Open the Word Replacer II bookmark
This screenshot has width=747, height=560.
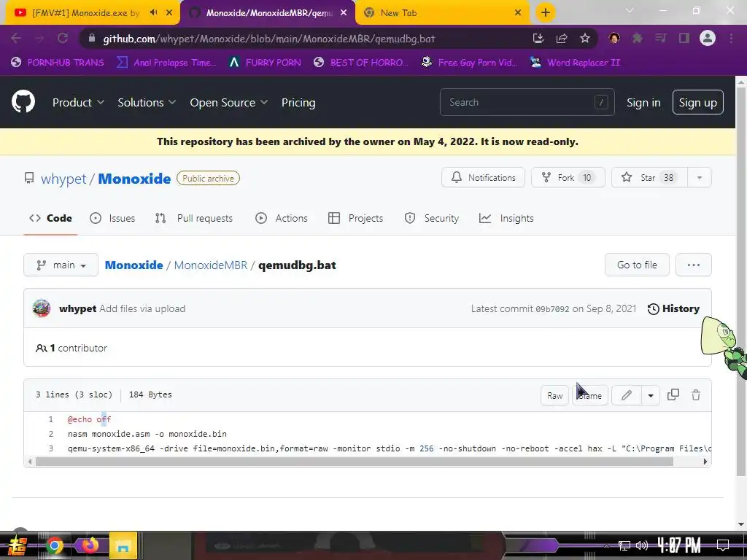(576, 63)
